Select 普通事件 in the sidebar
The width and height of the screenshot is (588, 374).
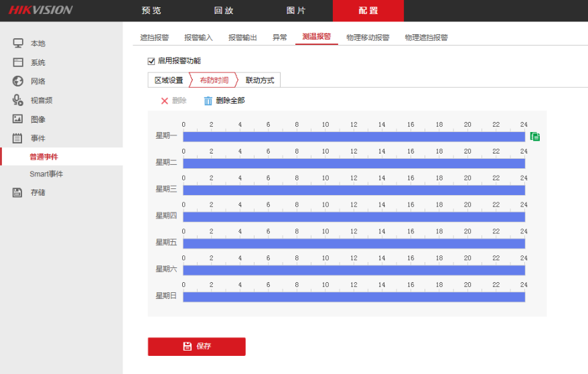44,156
